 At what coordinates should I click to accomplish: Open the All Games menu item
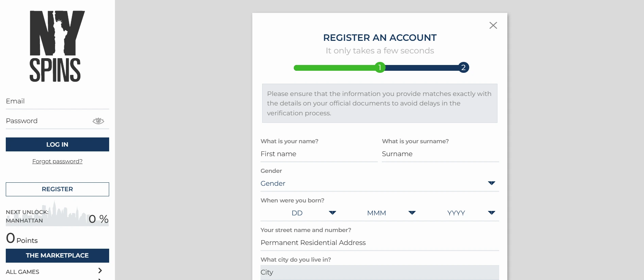point(22,272)
